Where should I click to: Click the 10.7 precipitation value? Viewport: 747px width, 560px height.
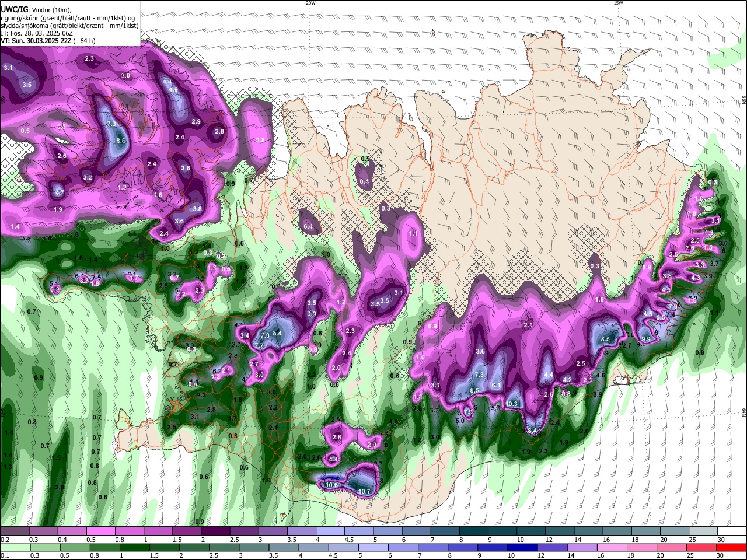click(x=364, y=492)
